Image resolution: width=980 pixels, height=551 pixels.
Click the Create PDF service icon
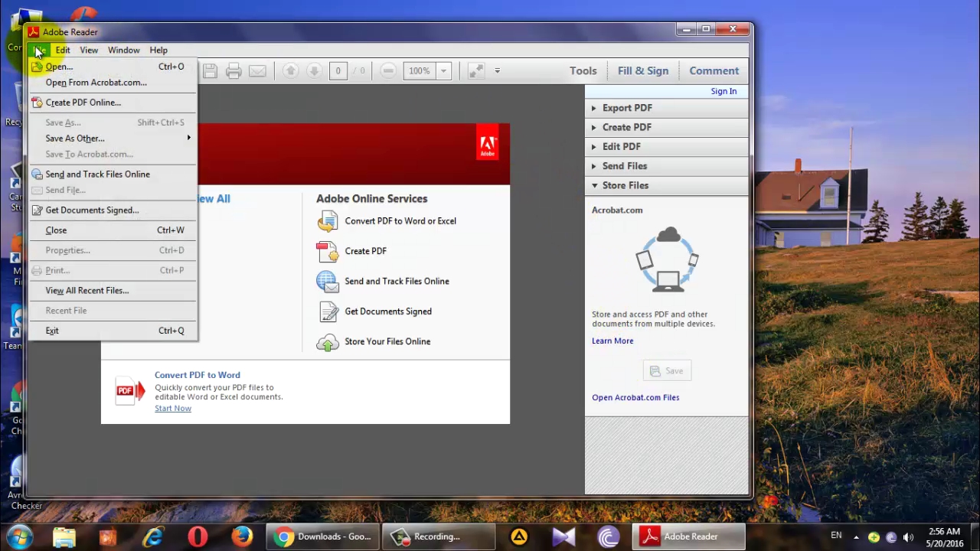click(x=328, y=251)
